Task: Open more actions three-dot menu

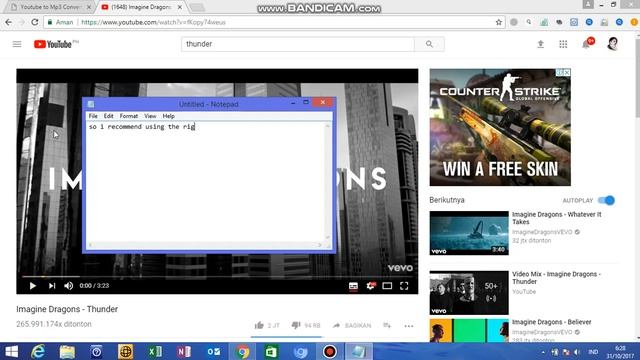Action: point(409,326)
